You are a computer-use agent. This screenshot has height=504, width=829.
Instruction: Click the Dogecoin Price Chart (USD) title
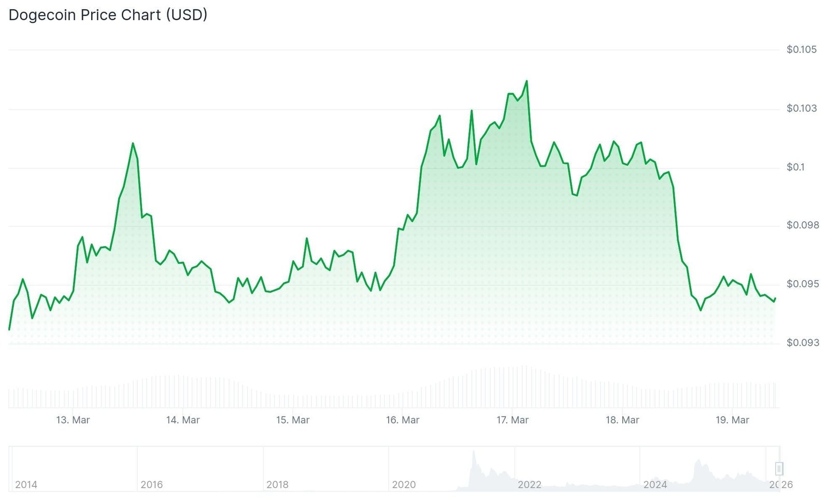(108, 15)
